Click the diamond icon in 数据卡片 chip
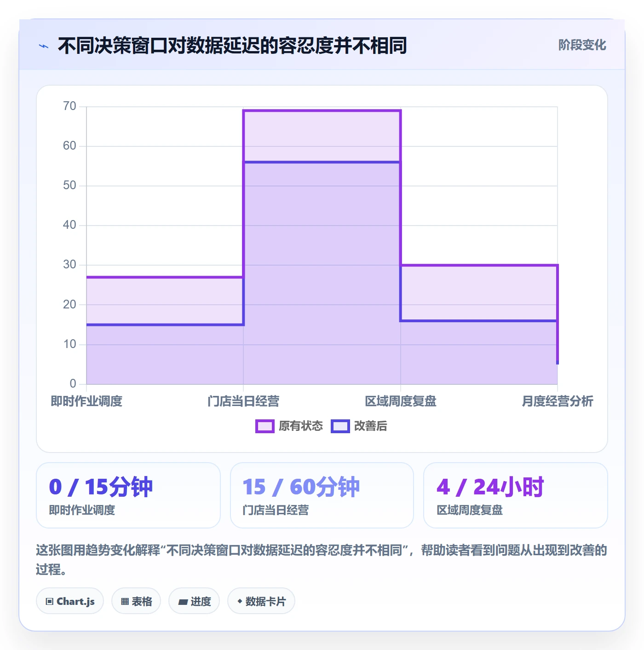644x650 pixels. click(x=240, y=601)
